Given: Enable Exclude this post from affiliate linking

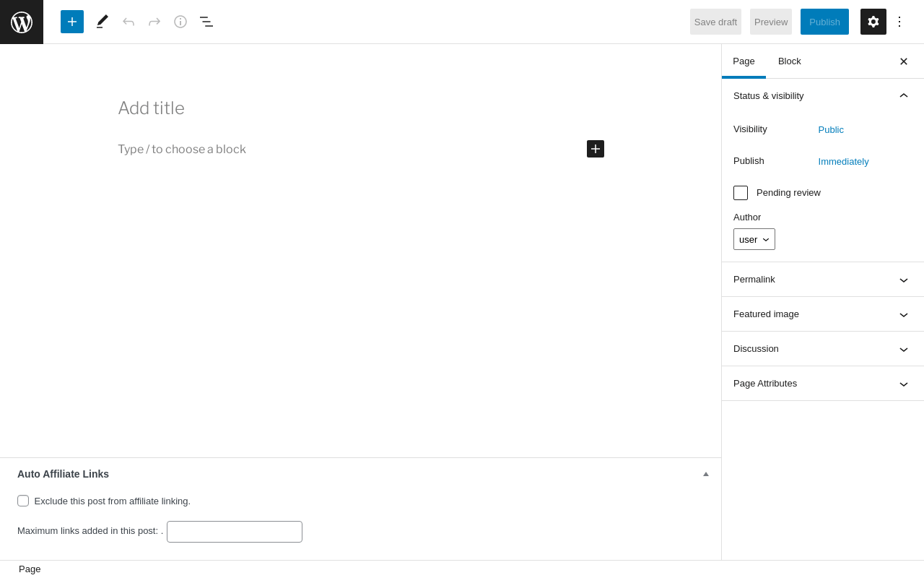Looking at the screenshot, I should [23, 501].
